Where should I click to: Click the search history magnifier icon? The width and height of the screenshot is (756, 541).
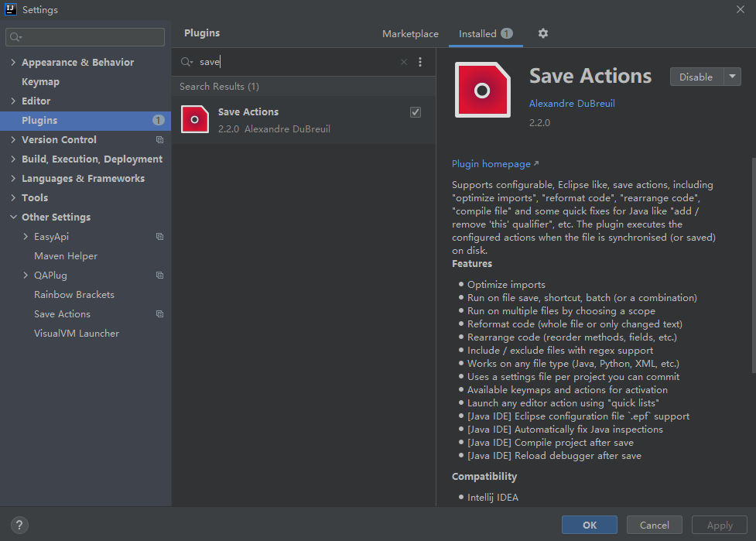click(x=186, y=62)
